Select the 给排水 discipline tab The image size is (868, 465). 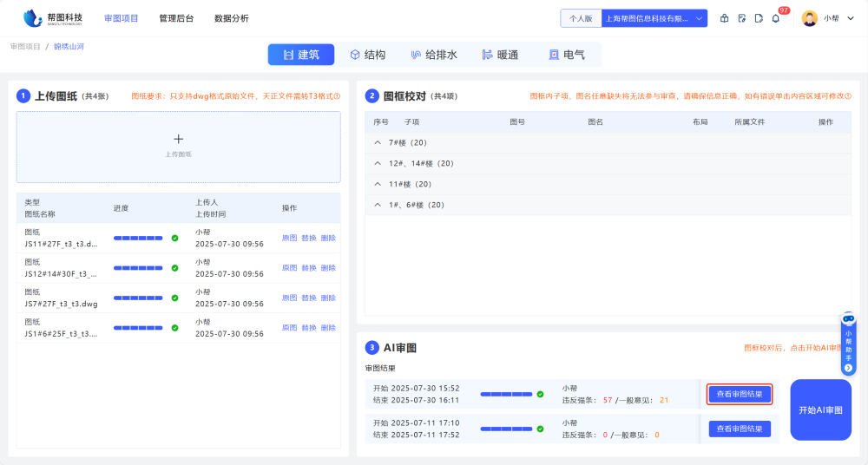pos(434,55)
